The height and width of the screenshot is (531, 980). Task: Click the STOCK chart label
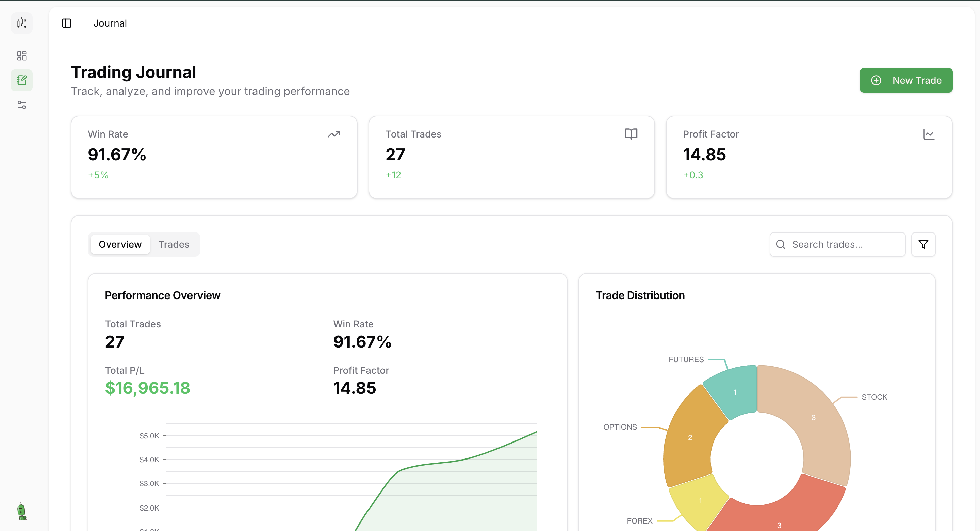click(874, 397)
